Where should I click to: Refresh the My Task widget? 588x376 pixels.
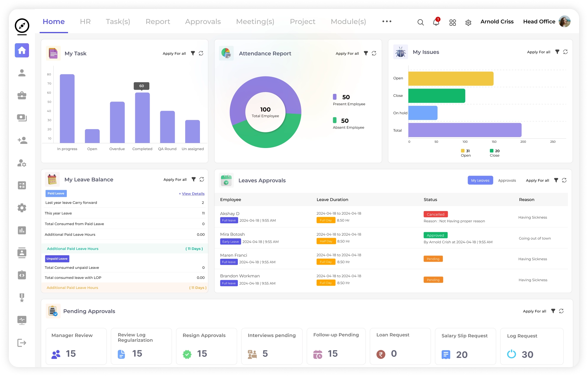point(201,53)
